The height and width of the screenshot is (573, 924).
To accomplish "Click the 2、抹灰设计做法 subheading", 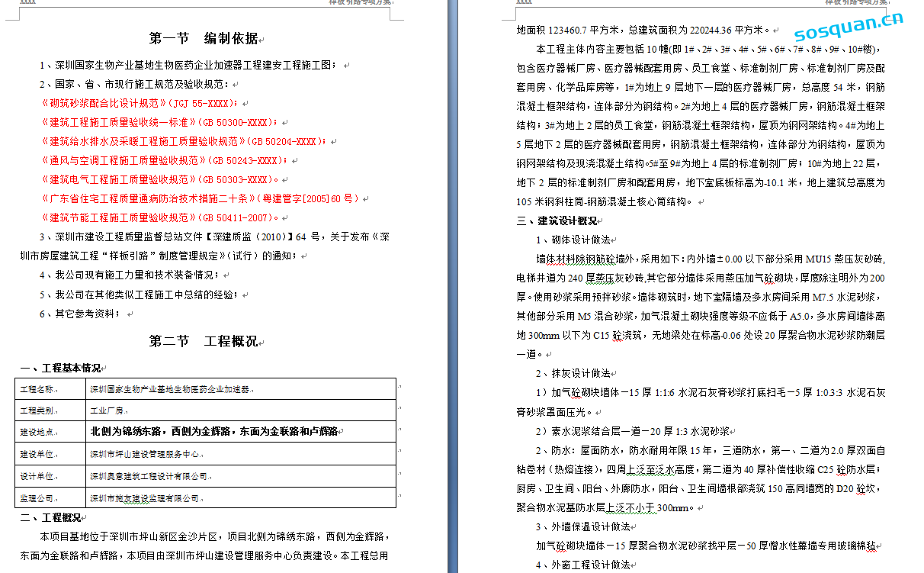I will point(573,373).
